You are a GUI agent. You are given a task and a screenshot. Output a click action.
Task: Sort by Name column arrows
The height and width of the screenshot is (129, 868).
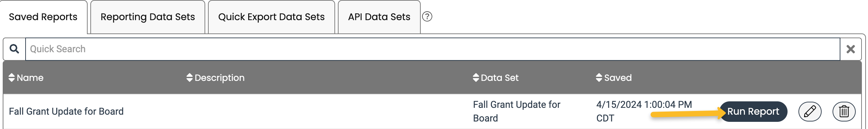point(12,77)
